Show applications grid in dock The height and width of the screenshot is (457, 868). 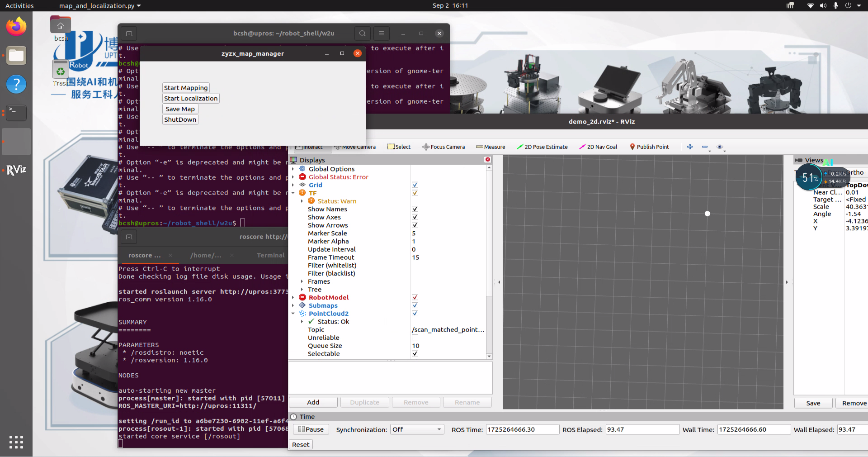pos(16,442)
